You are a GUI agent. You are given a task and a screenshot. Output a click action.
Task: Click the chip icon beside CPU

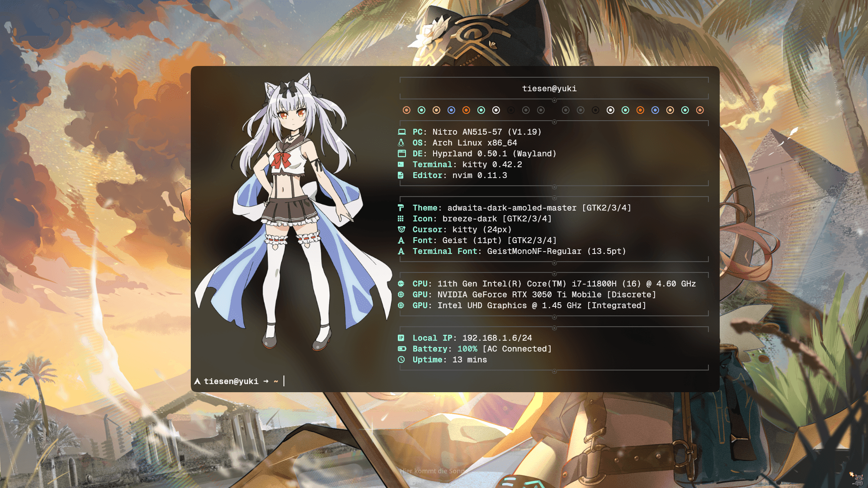(401, 284)
